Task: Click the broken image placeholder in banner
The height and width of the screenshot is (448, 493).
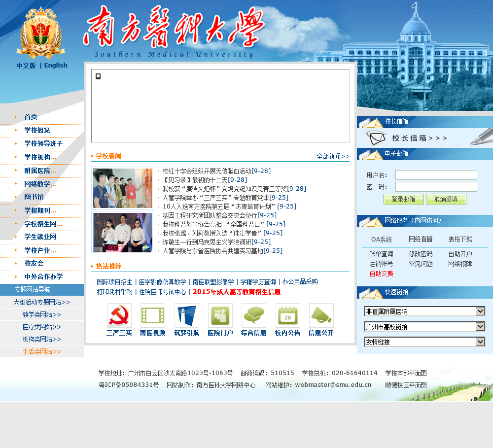Action: (98, 76)
